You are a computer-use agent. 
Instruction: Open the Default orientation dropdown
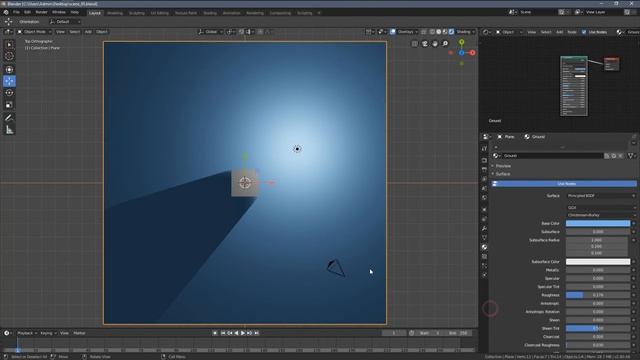click(x=65, y=22)
